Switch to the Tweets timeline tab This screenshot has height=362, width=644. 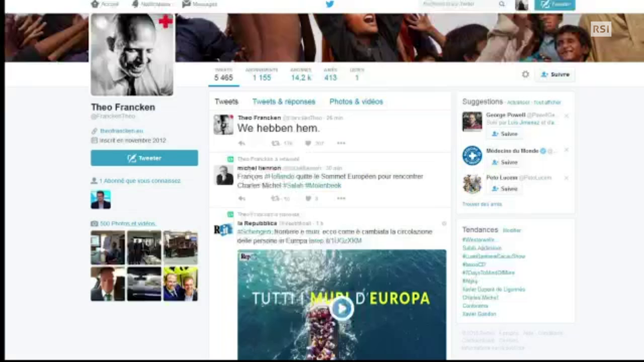click(226, 101)
